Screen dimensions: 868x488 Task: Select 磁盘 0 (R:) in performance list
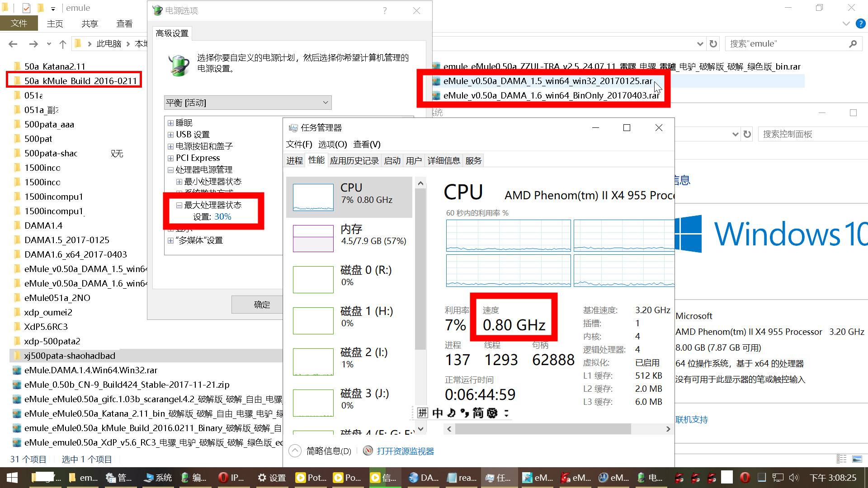tap(349, 279)
